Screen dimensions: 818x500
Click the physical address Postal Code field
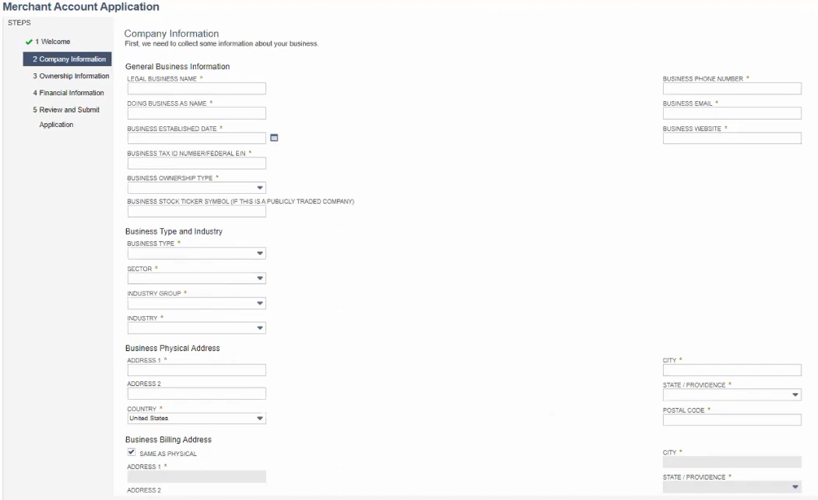coord(731,419)
